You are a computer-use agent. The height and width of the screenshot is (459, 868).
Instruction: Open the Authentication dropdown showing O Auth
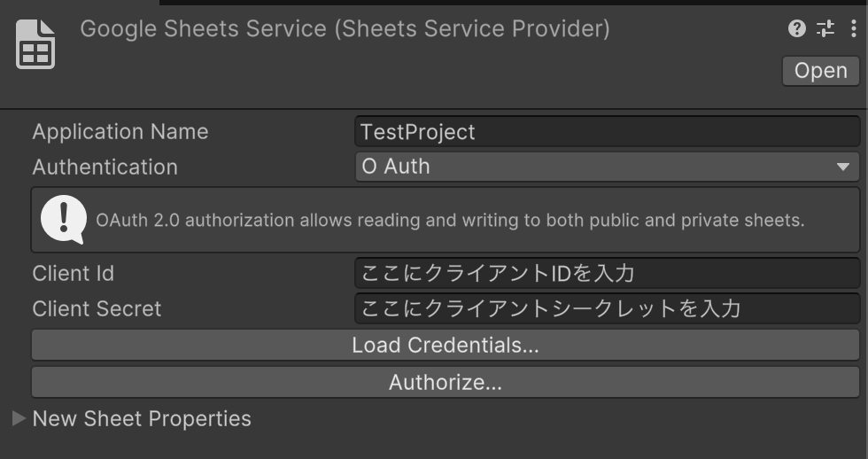point(608,167)
